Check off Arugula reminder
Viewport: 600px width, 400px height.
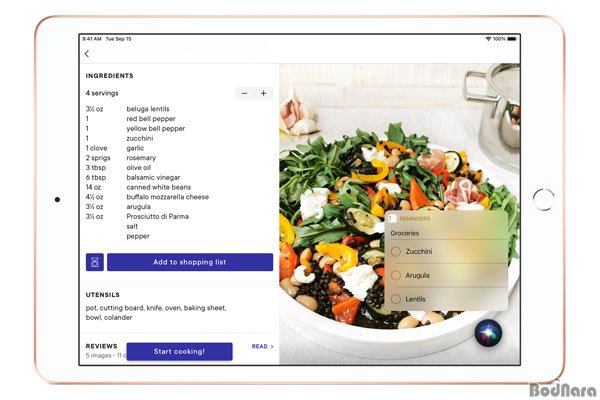click(x=396, y=275)
